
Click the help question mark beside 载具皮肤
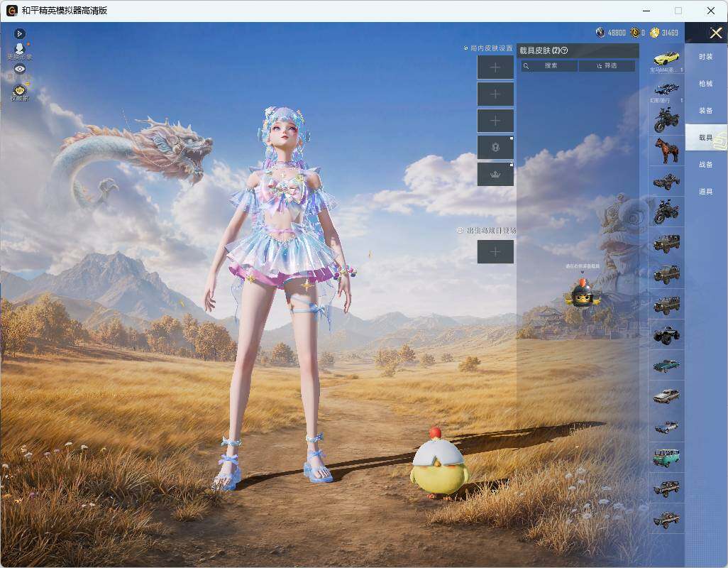coord(564,50)
